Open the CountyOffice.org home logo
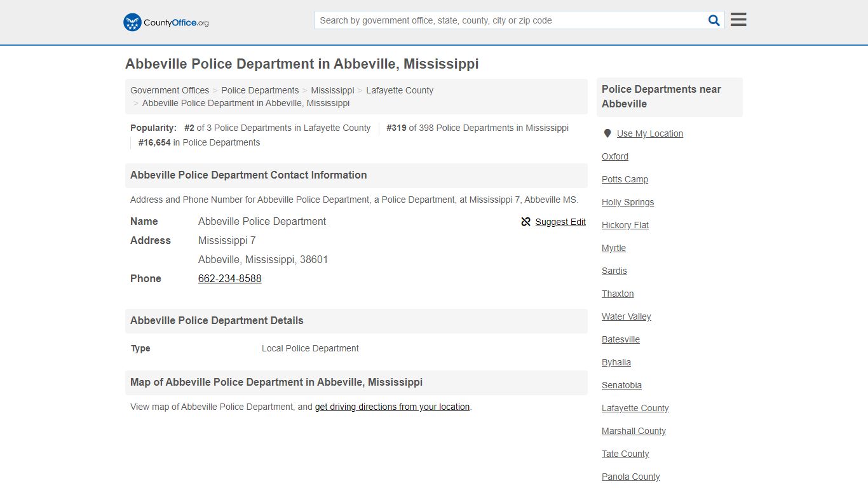The width and height of the screenshot is (868, 488). coord(166,22)
